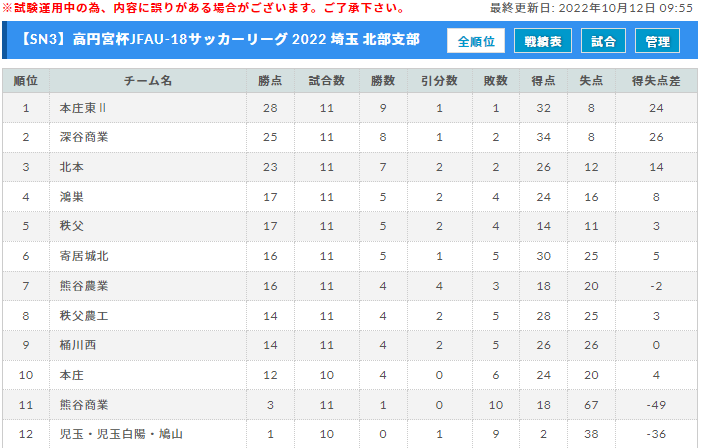Open the 管理 tab
Viewport: 701px width, 448px height.
tap(657, 41)
